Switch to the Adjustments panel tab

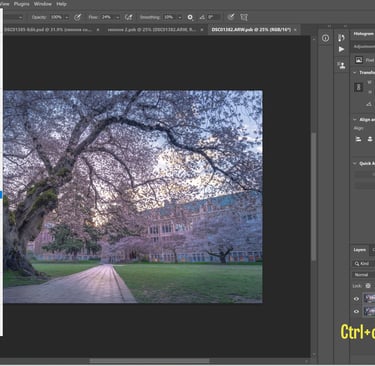364,47
